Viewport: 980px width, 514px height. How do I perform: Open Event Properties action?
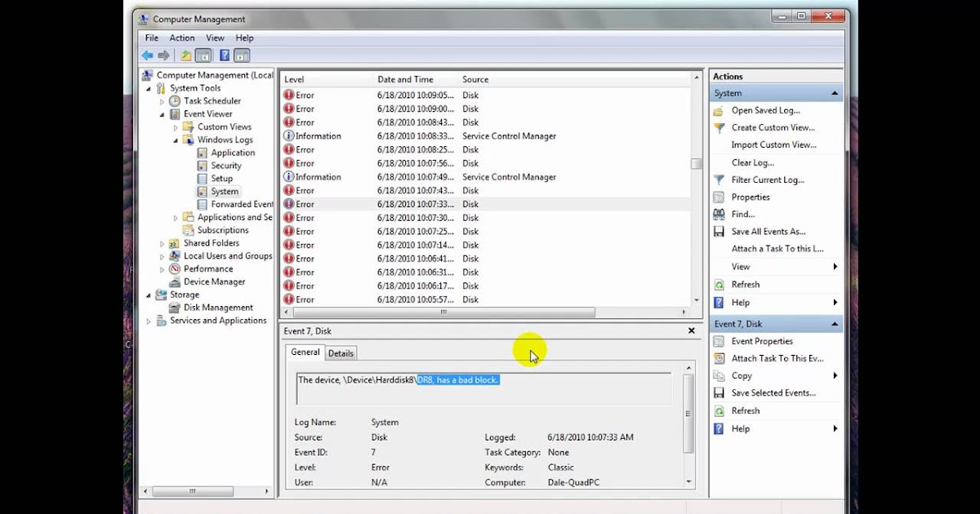point(762,341)
